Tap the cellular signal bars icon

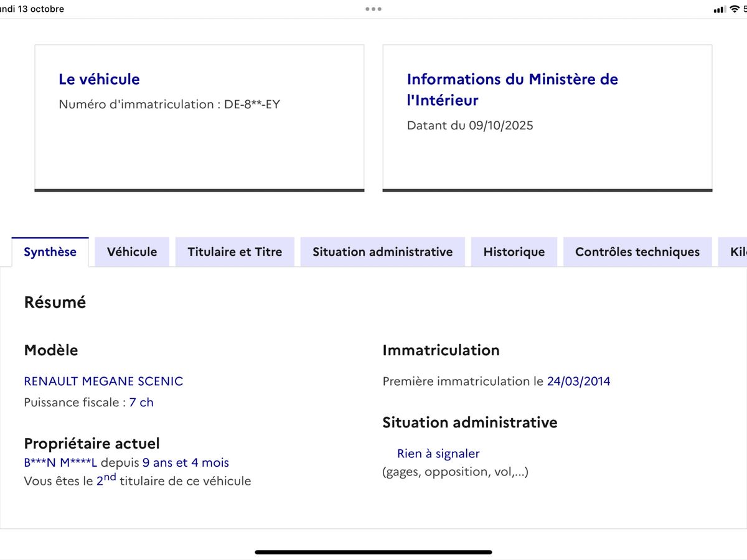tap(720, 9)
